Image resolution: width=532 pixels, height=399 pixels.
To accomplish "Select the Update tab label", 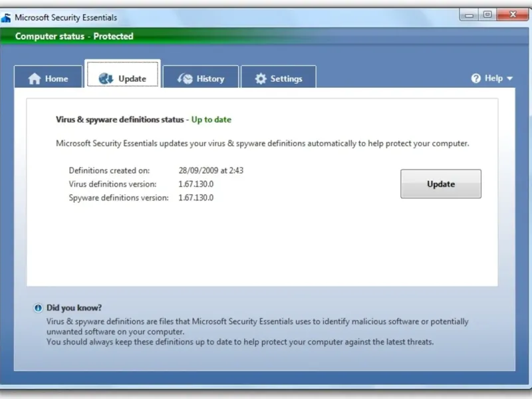I will [x=132, y=78].
